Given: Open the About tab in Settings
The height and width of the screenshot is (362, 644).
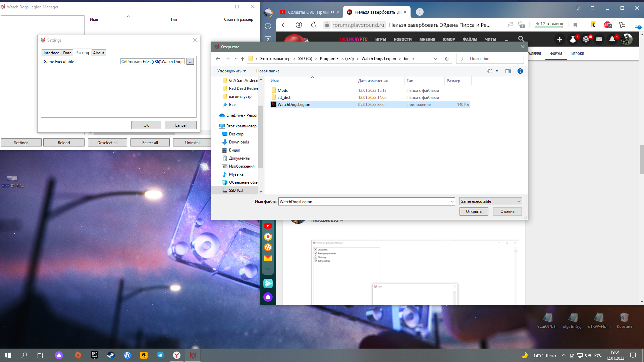Looking at the screenshot, I should coord(99,53).
